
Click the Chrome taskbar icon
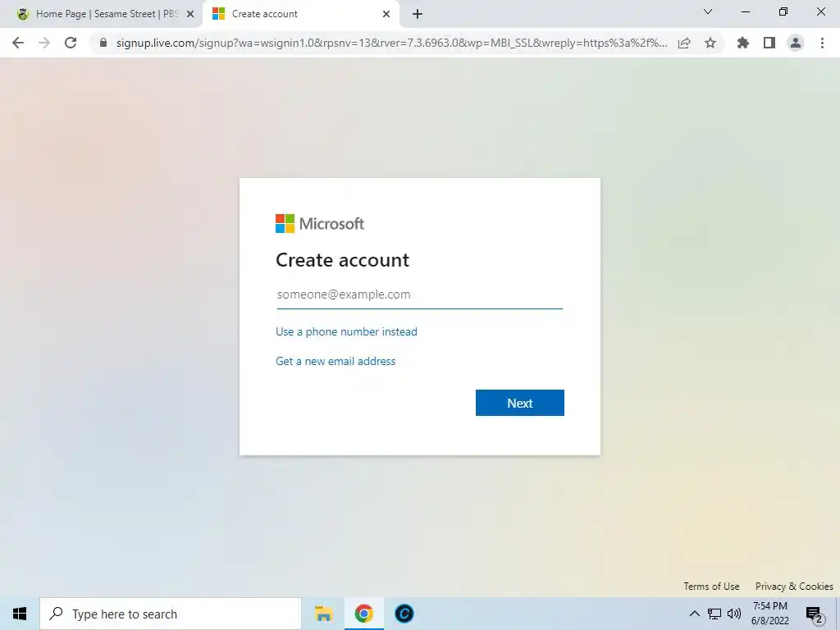coord(363,614)
